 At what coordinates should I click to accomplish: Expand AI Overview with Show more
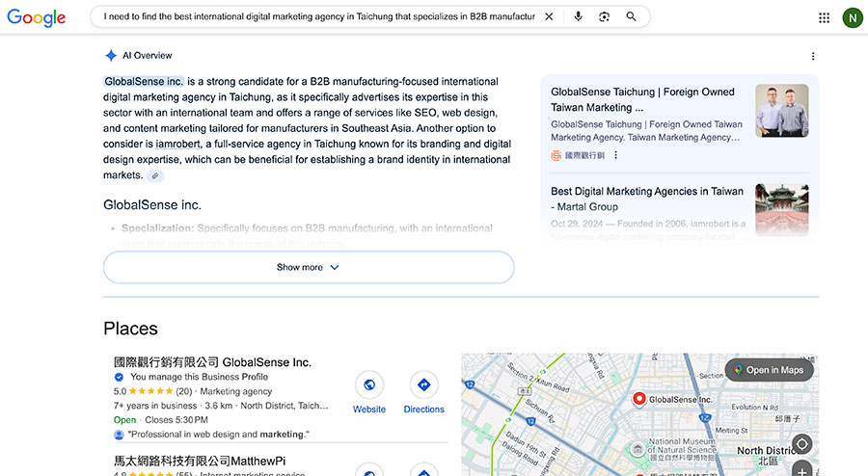309,267
